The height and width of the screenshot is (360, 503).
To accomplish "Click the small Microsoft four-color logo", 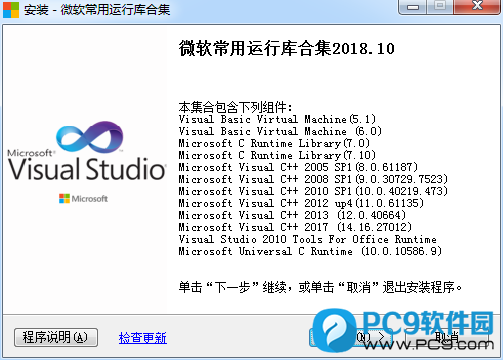I will pos(64,199).
